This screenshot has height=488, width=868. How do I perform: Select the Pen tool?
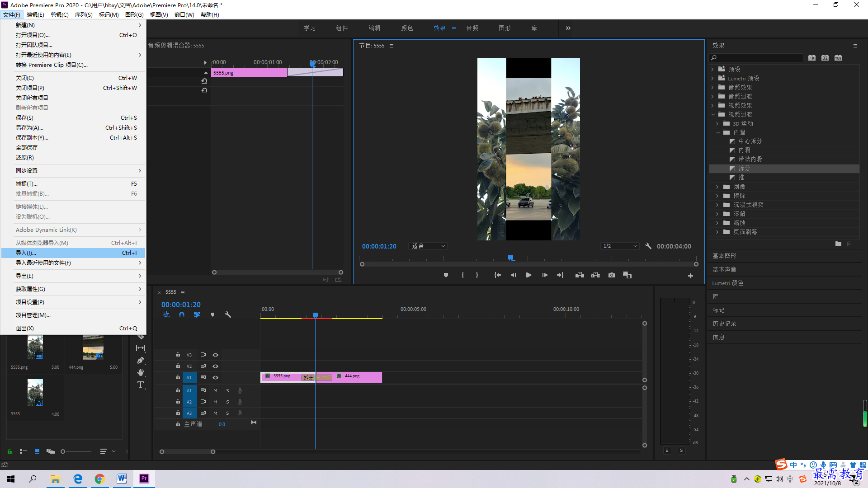click(141, 361)
